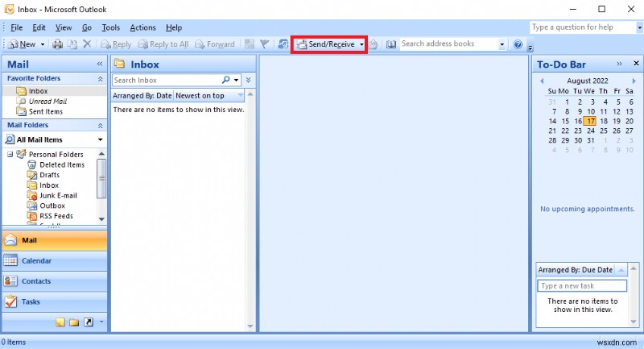Click the blue Help question mark icon
The image size is (644, 349).
[x=518, y=44]
